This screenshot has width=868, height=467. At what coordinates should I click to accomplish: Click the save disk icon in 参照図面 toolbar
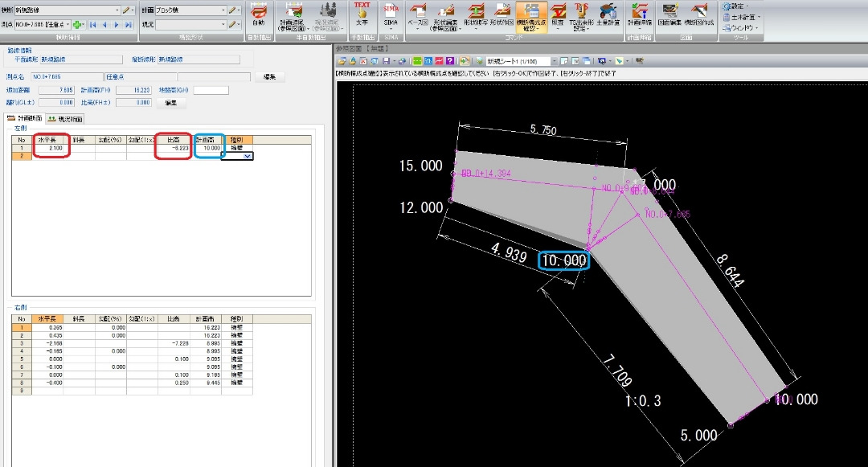pyautogui.click(x=386, y=61)
